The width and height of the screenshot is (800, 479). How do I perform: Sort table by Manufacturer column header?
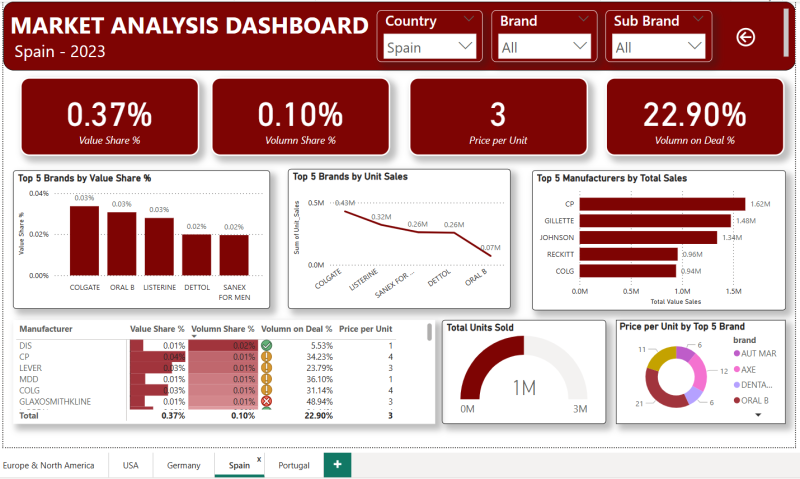(46, 329)
